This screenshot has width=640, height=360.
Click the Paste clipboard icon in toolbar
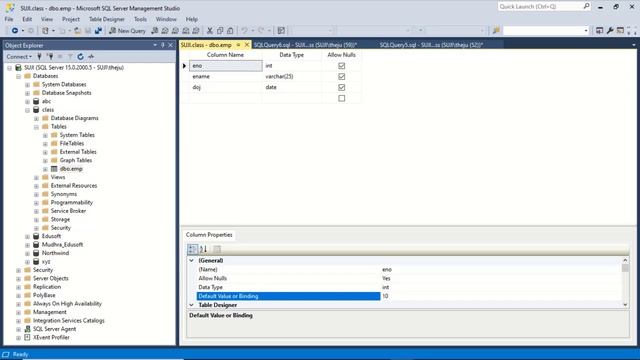tap(230, 31)
